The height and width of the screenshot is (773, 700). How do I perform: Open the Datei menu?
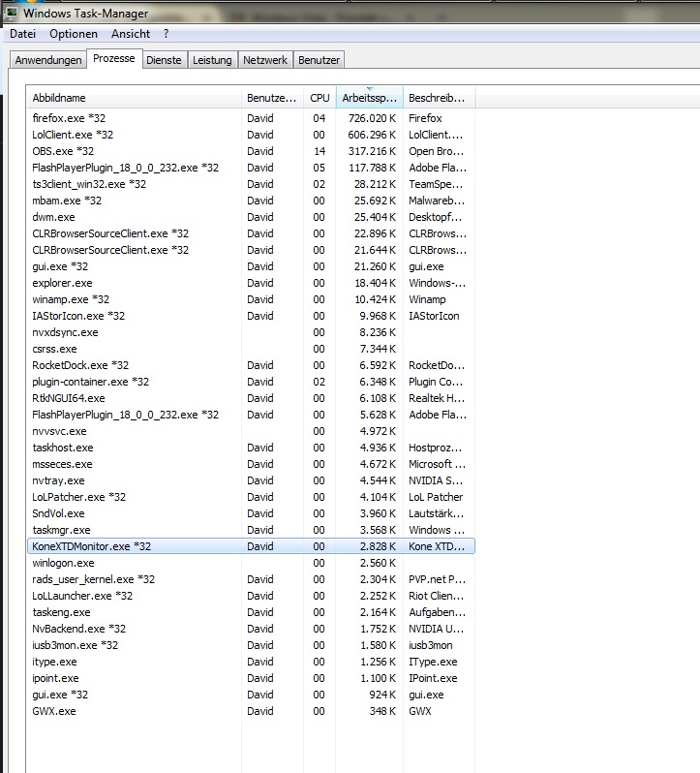[22, 34]
